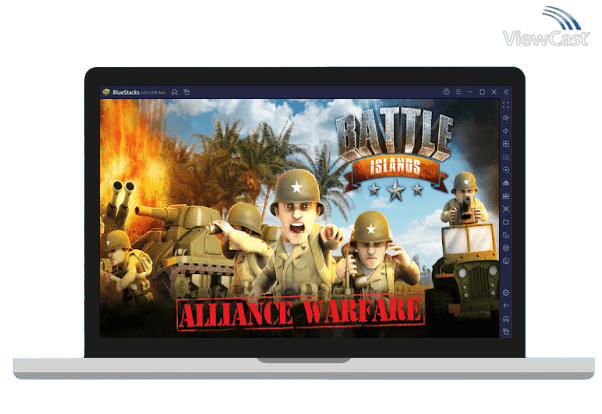Click the recent apps icon at sidebar bottom
The width and height of the screenshot is (602, 414).
tap(506, 331)
